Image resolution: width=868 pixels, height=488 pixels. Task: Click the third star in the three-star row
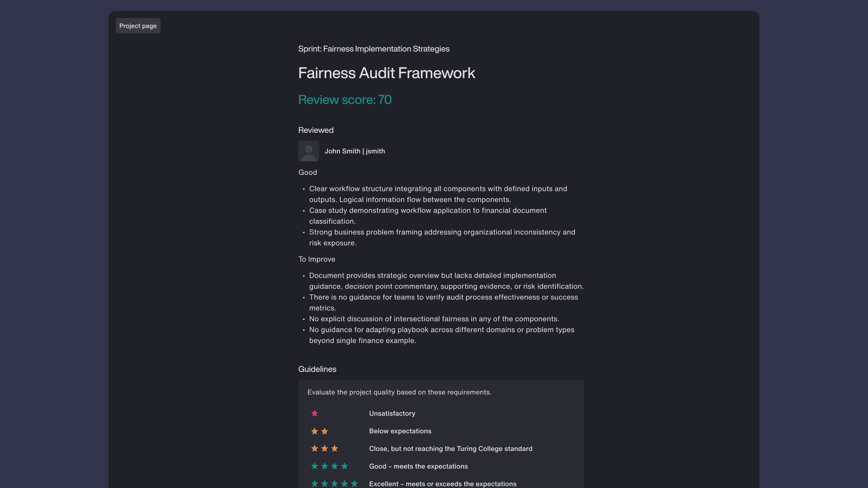click(334, 449)
